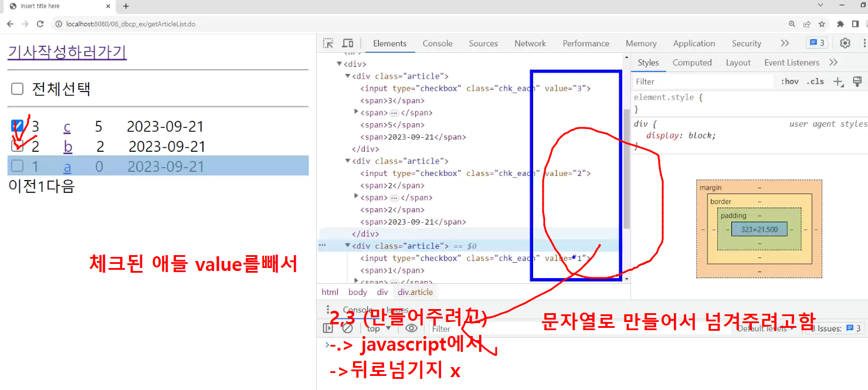
Task: Open the Event Listeners pane tab
Action: click(792, 62)
